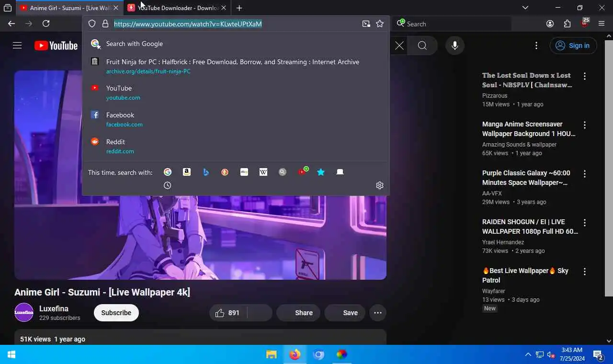
Task: Search this time with Amazon icon
Action: coord(187,172)
